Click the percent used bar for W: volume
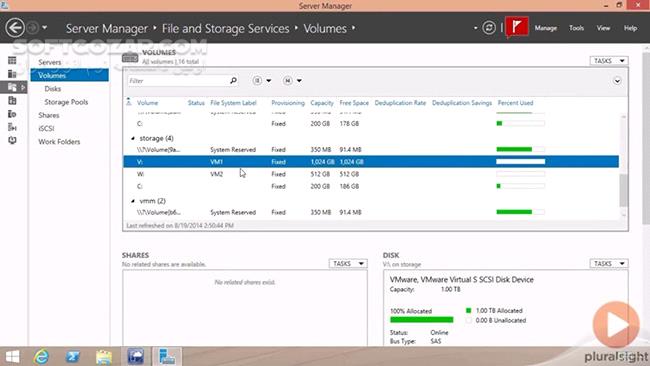 click(x=521, y=174)
